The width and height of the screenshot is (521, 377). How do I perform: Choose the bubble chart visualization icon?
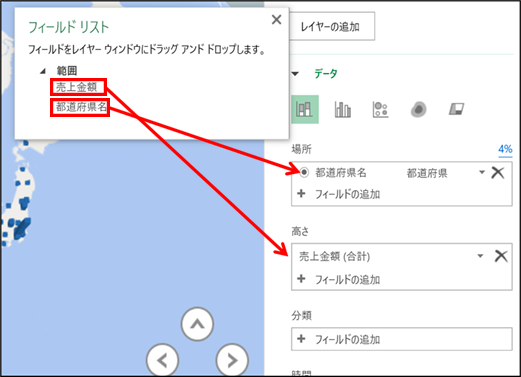(x=380, y=109)
